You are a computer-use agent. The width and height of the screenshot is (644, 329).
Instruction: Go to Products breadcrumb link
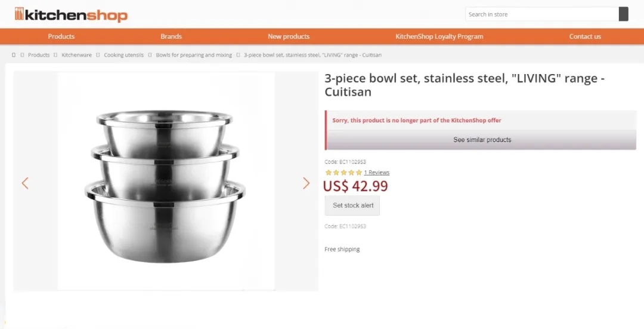click(39, 55)
